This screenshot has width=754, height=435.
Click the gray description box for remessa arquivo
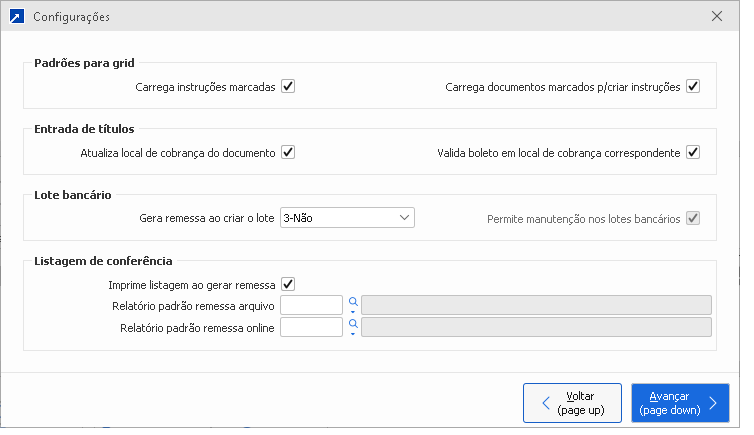[536, 305]
